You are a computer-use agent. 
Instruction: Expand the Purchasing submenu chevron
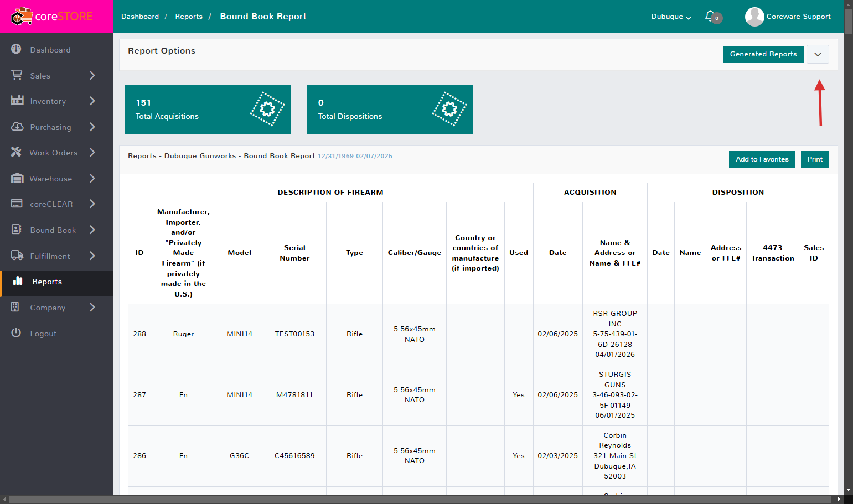(92, 127)
